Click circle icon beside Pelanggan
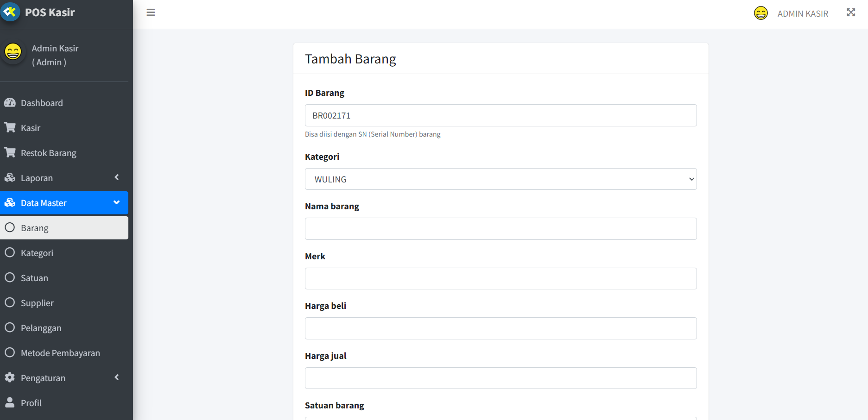 [x=10, y=327]
